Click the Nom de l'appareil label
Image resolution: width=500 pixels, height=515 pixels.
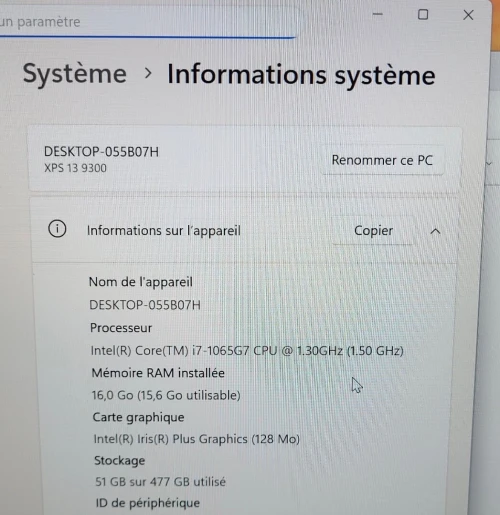click(x=141, y=282)
